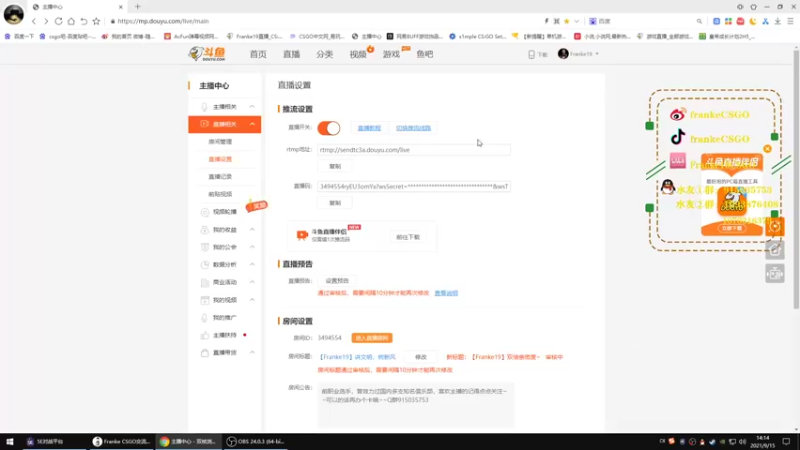Click the orange floating target icon on right
The height and width of the screenshot is (450, 800).
click(774, 227)
